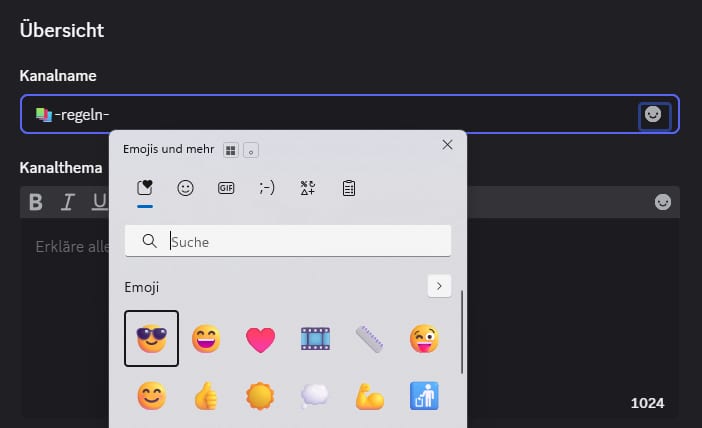This screenshot has height=428, width=702.
Task: Click the period key shortcut icon in the panel header
Action: 251,150
